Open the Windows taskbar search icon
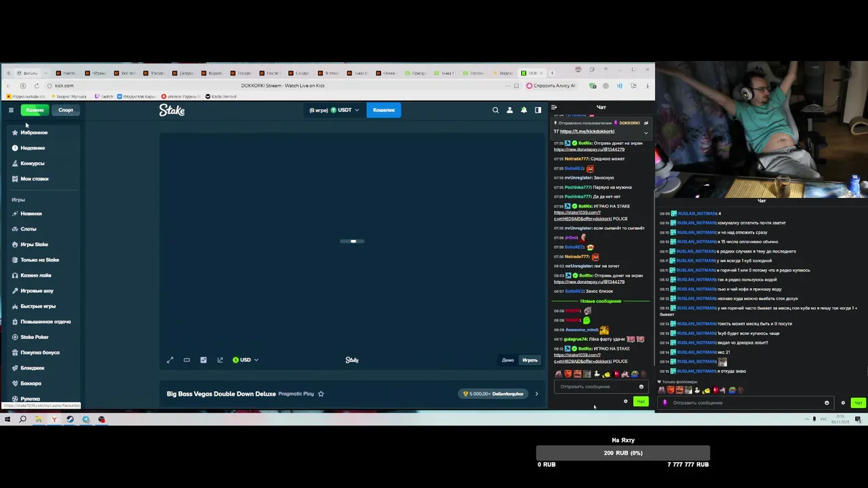Viewport: 868px width, 488px height. click(22, 420)
